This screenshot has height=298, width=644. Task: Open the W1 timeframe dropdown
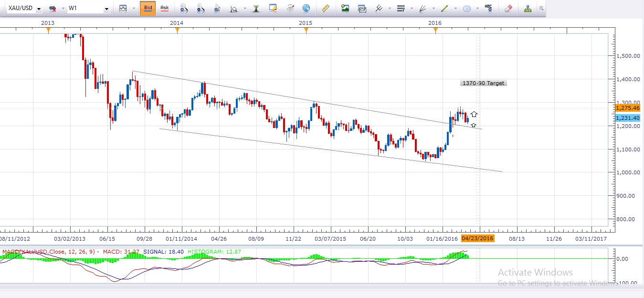coord(106,9)
